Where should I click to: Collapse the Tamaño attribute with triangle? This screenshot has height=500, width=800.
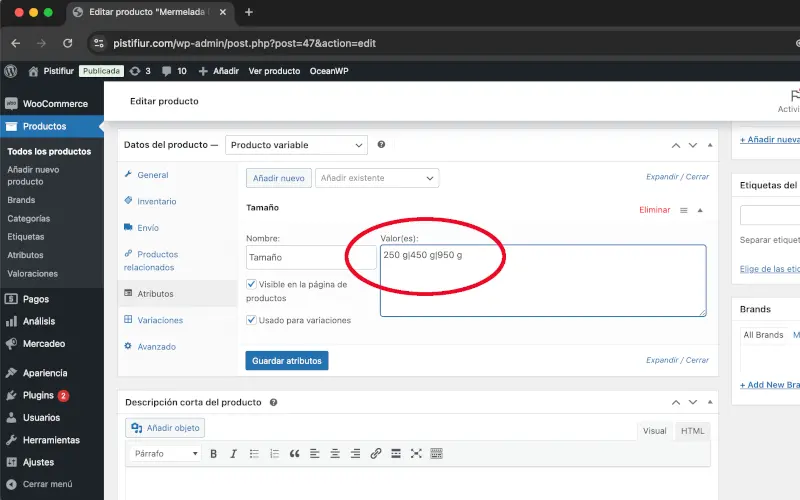pyautogui.click(x=700, y=210)
